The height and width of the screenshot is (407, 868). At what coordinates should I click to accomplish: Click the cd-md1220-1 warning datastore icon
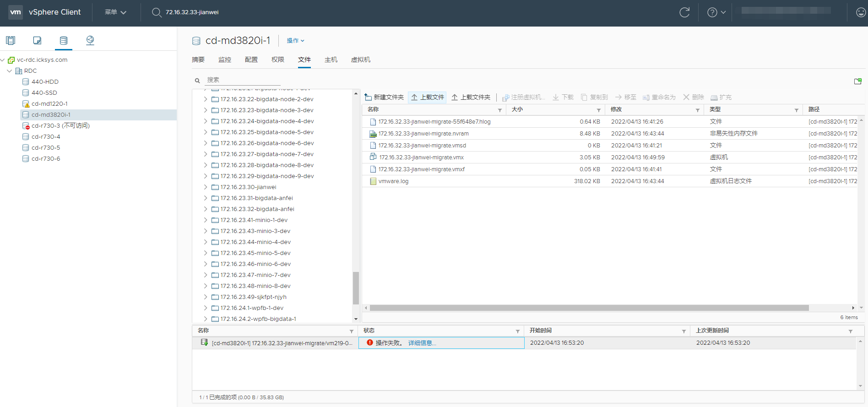coord(26,104)
